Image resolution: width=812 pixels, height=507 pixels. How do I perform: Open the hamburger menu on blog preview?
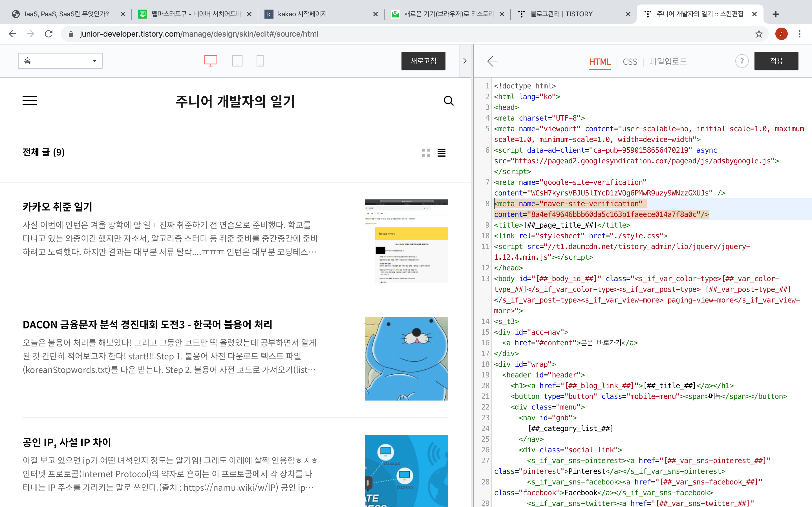click(x=30, y=100)
